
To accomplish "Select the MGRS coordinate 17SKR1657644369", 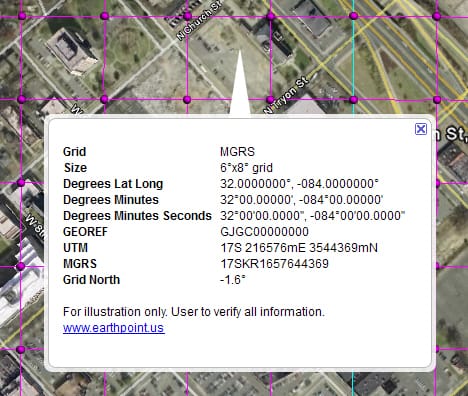I will (274, 264).
